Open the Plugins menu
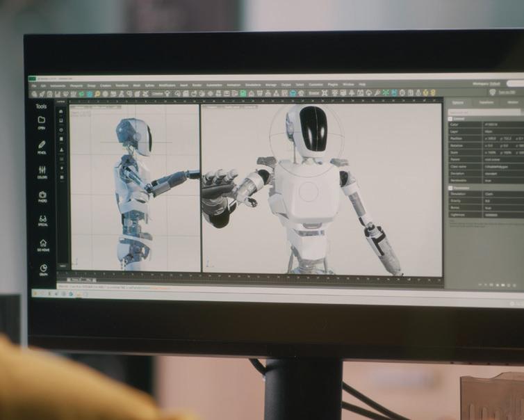The height and width of the screenshot is (420, 524). coord(333,85)
